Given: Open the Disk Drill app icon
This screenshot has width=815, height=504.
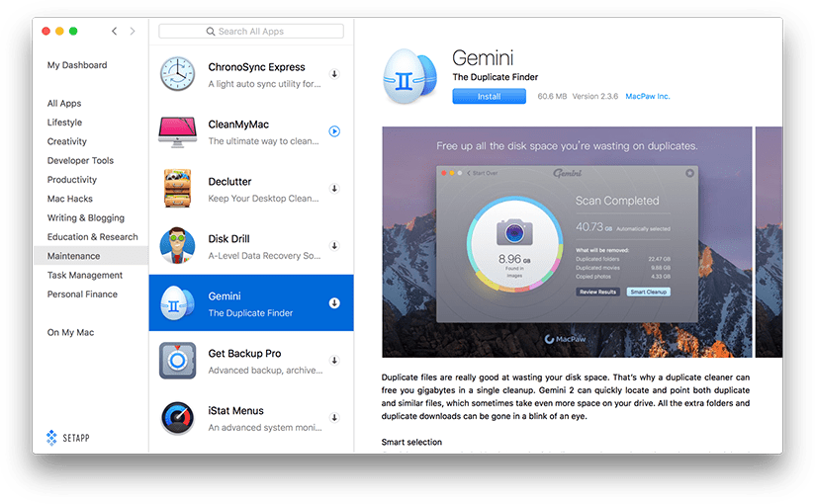Looking at the screenshot, I should (x=178, y=246).
